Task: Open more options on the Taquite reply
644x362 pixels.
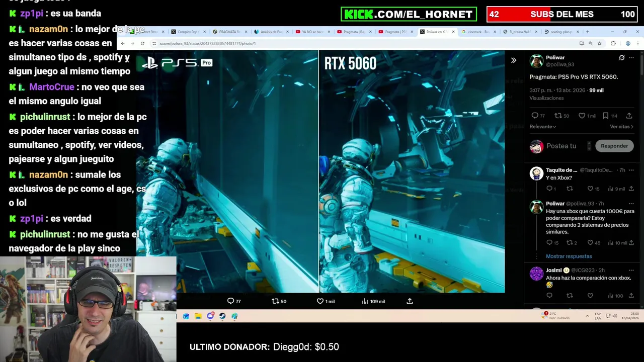Action: [631, 170]
